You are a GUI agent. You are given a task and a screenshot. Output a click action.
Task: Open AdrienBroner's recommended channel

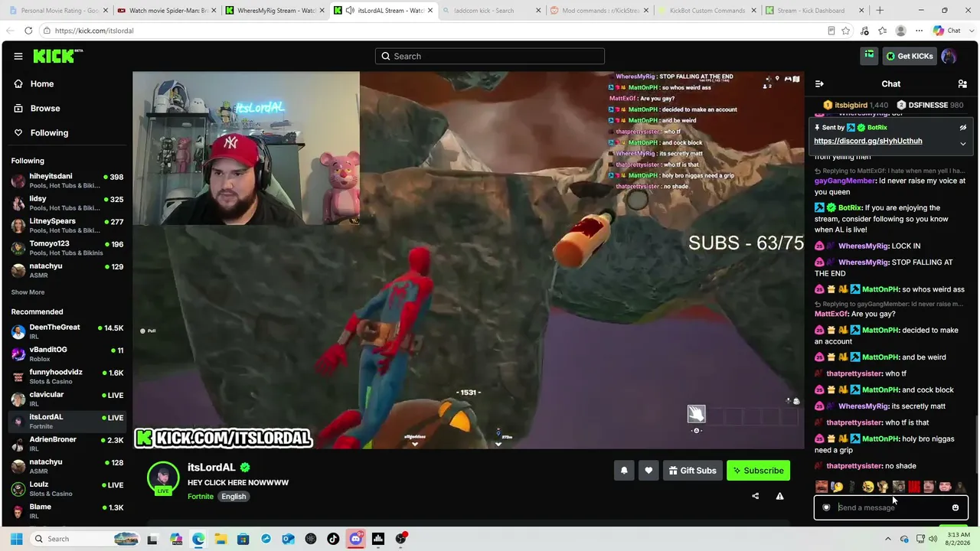coord(66,444)
